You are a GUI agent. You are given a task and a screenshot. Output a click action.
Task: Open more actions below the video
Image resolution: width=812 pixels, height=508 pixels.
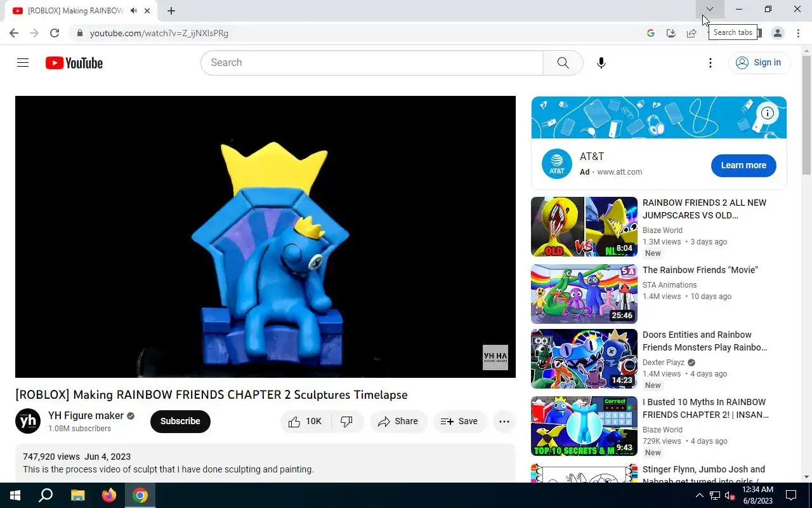(x=504, y=422)
